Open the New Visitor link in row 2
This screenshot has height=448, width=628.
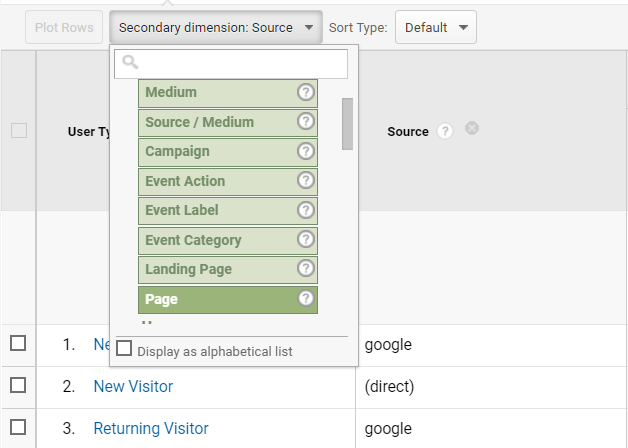(x=133, y=386)
